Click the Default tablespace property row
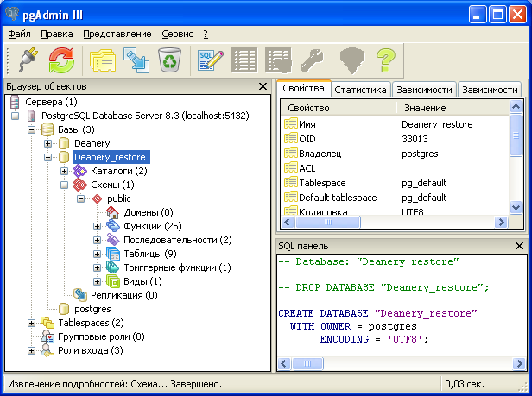Viewport: 532px width, 396px height. coord(396,198)
